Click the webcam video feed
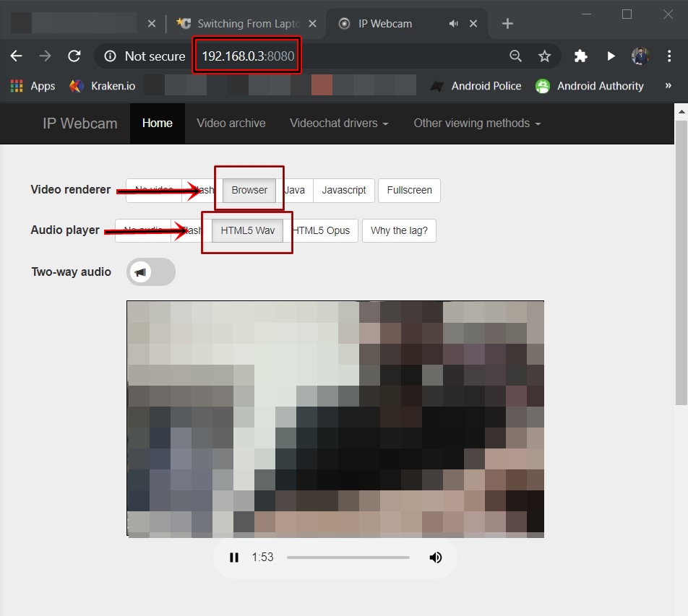 (335, 419)
